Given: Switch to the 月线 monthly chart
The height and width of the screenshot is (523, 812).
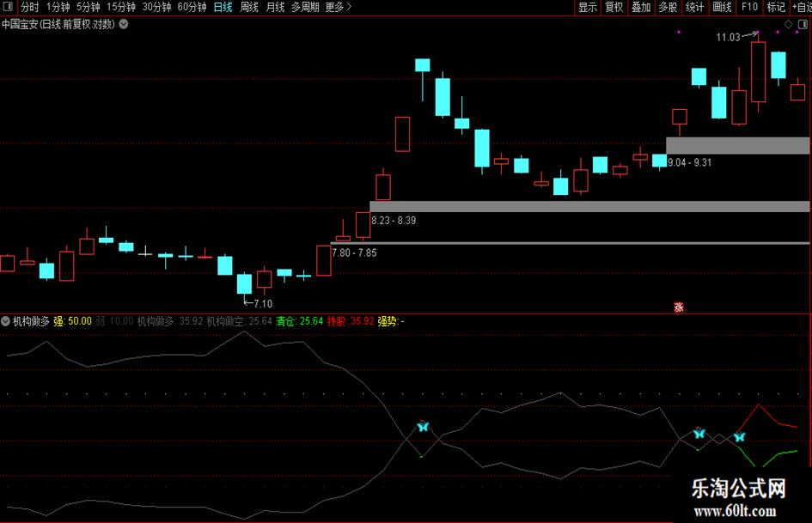Looking at the screenshot, I should pyautogui.click(x=275, y=7).
